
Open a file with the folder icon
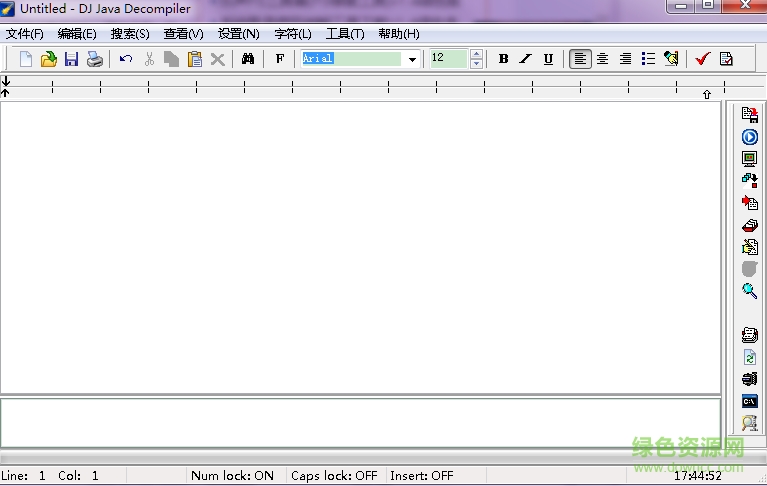(48, 59)
